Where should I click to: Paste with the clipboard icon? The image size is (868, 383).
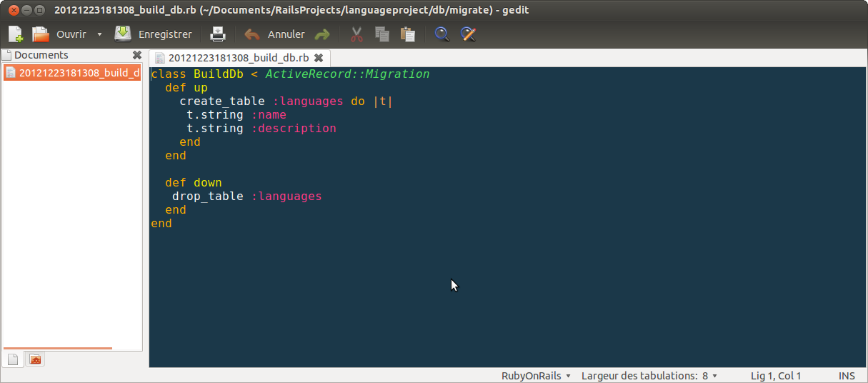pos(408,34)
